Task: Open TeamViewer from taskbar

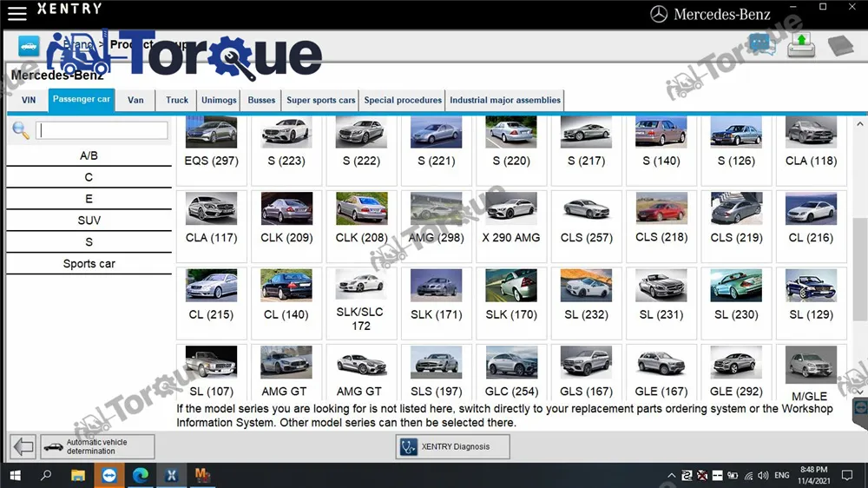Action: coord(109,475)
